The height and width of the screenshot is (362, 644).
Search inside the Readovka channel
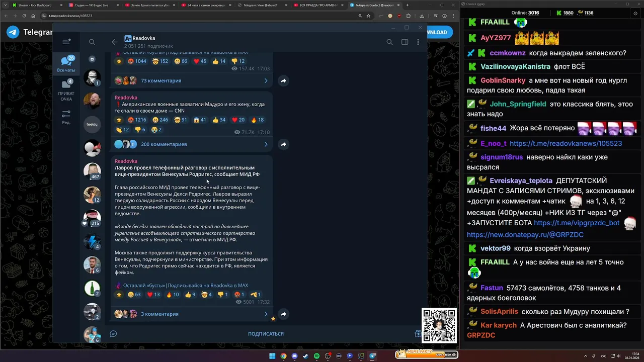pos(389,42)
